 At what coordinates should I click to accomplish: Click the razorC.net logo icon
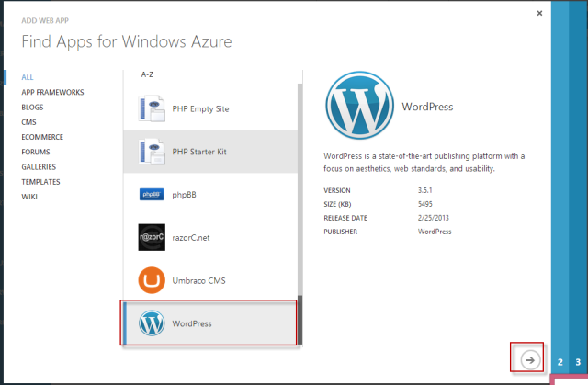[x=152, y=237]
